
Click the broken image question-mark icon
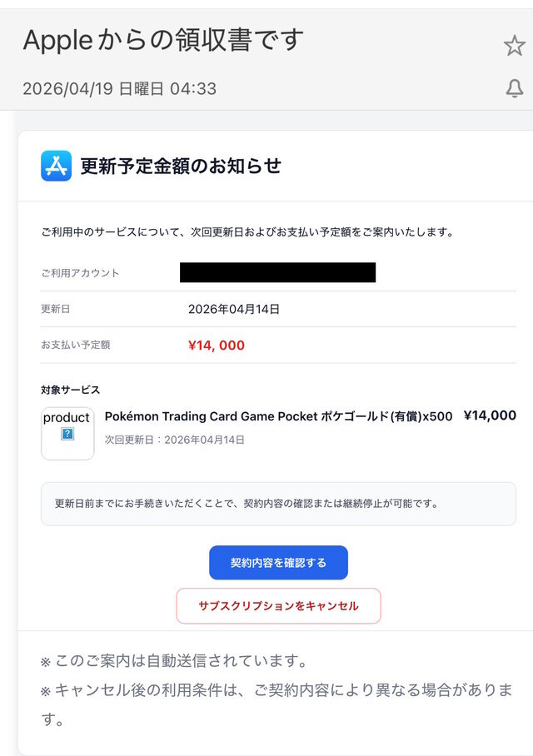[x=67, y=434]
